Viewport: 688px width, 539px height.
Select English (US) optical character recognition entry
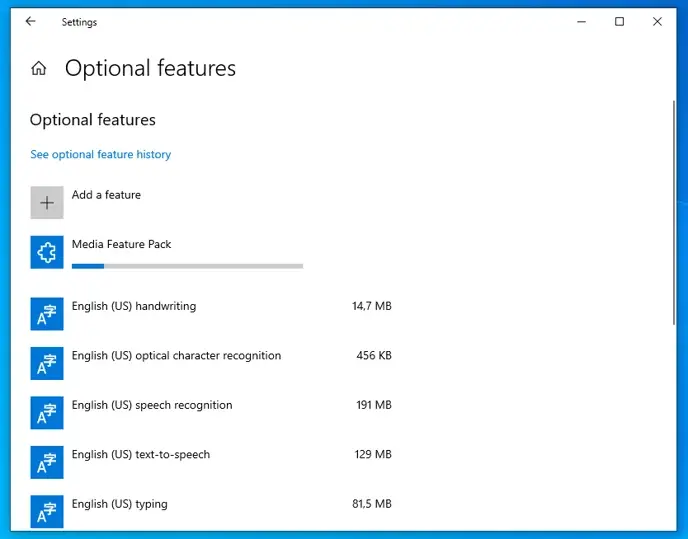176,356
